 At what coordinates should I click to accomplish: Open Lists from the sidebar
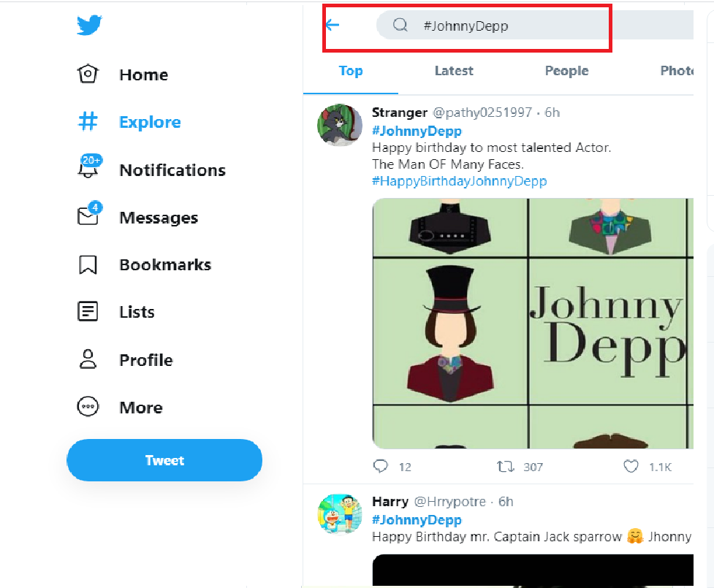pos(116,312)
